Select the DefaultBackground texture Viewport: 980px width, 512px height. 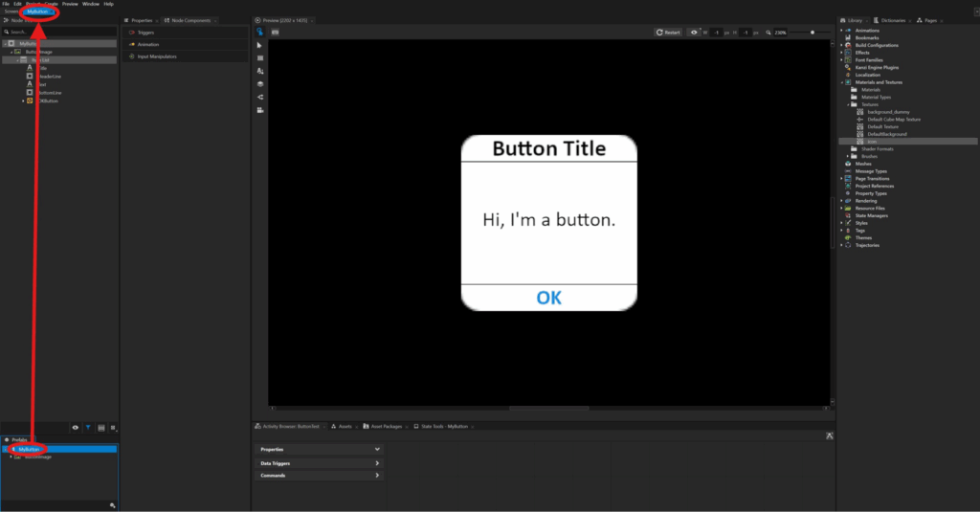pos(887,134)
